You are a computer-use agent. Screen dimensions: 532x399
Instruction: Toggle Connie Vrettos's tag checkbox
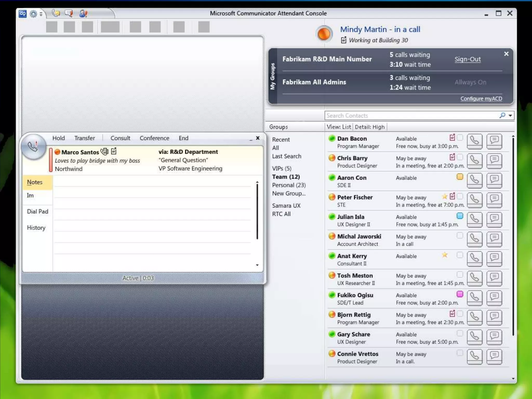tap(460, 353)
